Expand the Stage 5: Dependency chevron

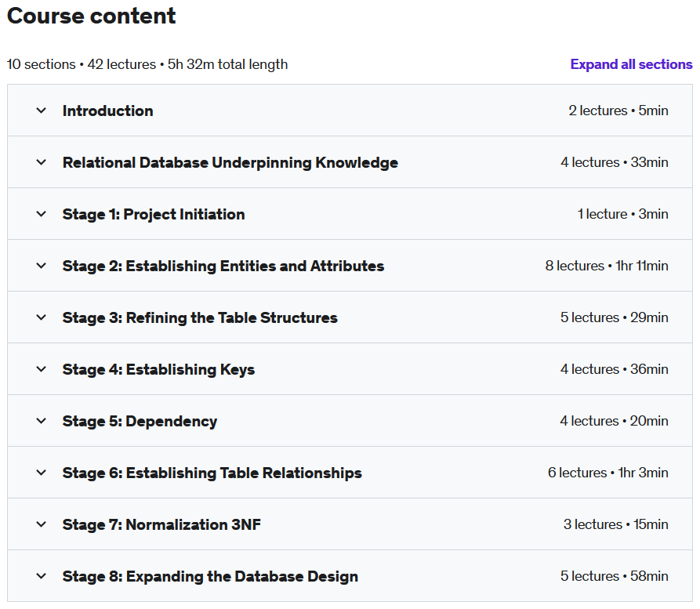[x=41, y=421]
